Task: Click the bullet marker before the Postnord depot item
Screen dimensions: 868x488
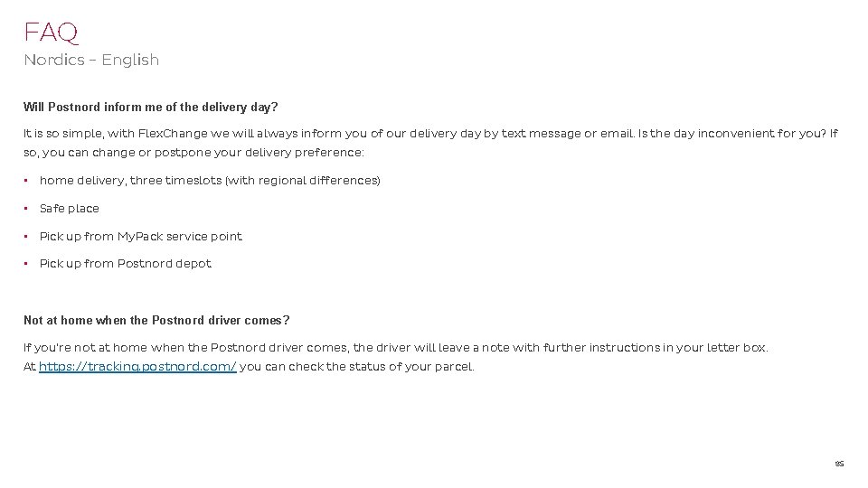Action: coord(26,264)
